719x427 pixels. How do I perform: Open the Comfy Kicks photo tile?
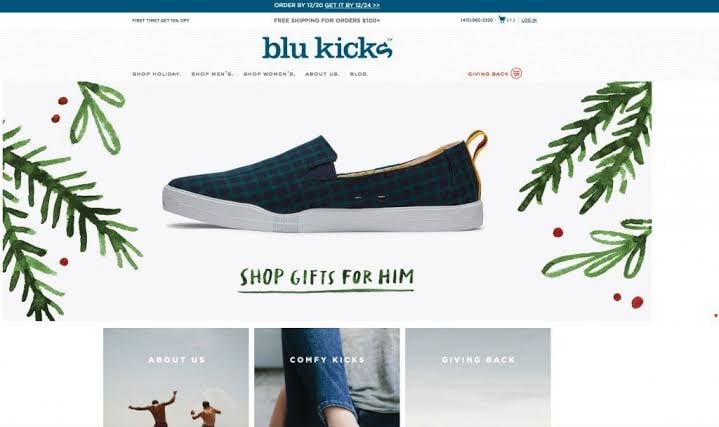pos(327,377)
